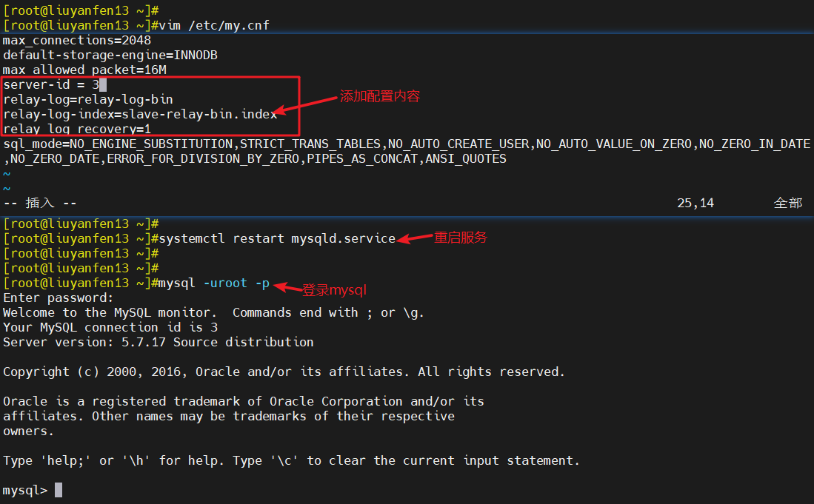Click 'Server version: 5.7.17 Source distribution' line
The height and width of the screenshot is (504, 814).
pos(159,342)
